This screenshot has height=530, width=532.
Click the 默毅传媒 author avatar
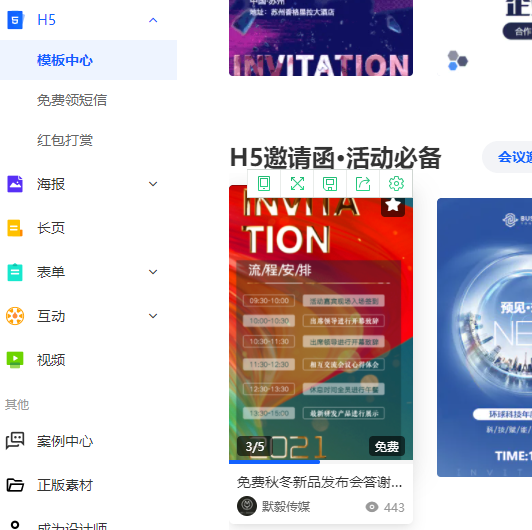click(x=247, y=506)
